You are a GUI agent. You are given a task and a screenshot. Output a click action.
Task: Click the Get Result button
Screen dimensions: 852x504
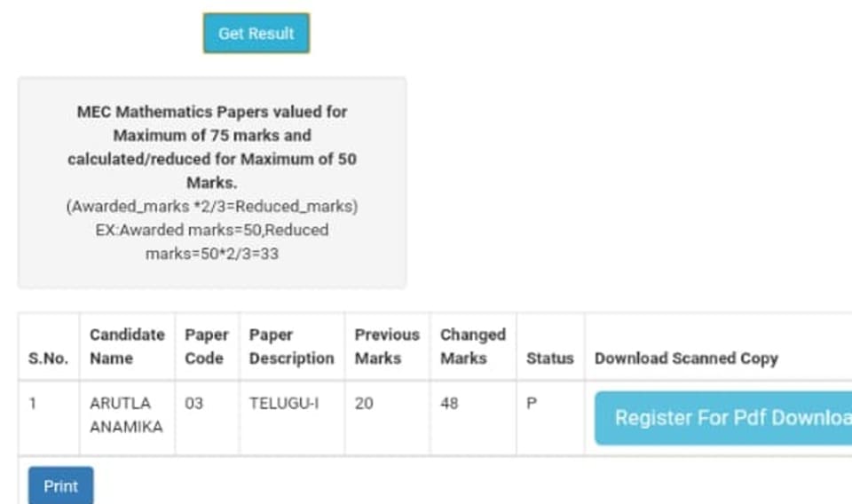(256, 34)
